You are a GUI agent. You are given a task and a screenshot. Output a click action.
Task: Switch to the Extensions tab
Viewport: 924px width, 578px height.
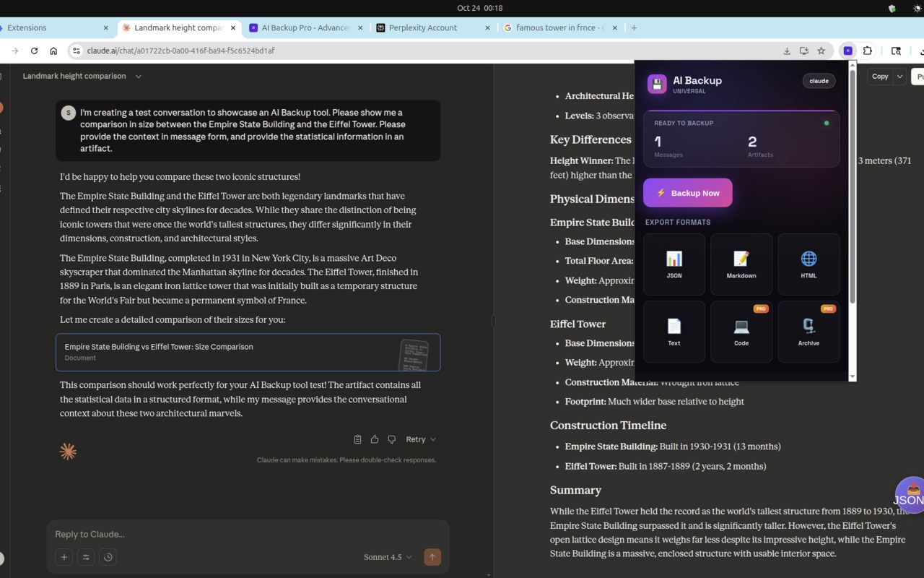coord(54,27)
